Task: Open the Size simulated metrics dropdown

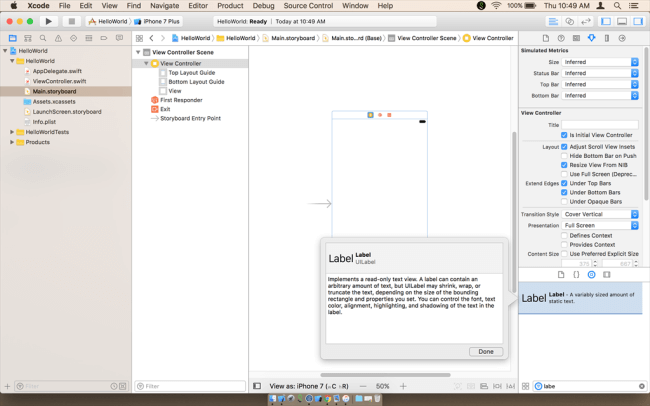Action: [600, 62]
